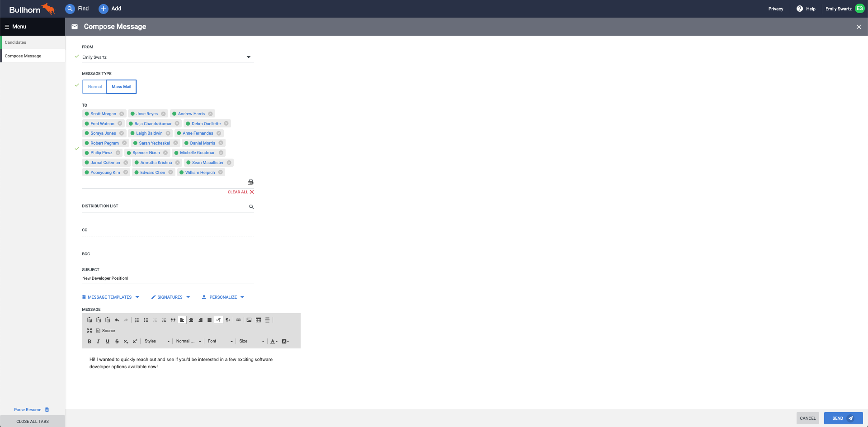Click the Subject input field
The image size is (868, 427).
[167, 278]
